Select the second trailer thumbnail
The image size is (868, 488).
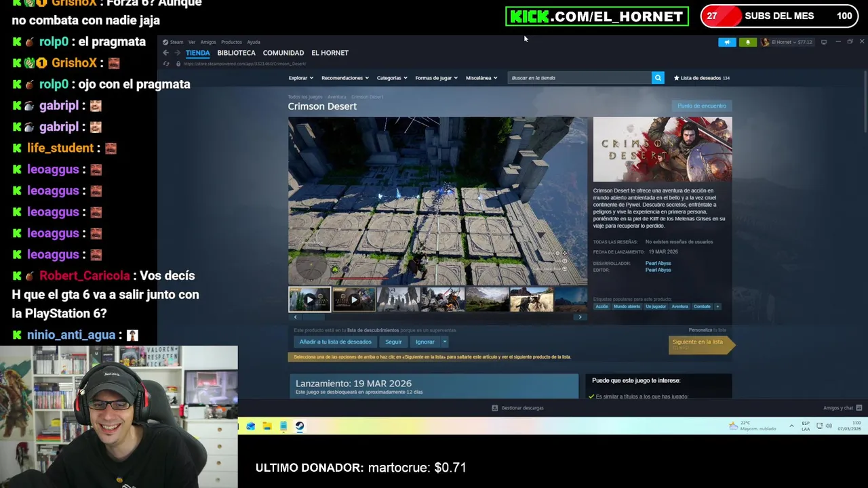pos(354,300)
